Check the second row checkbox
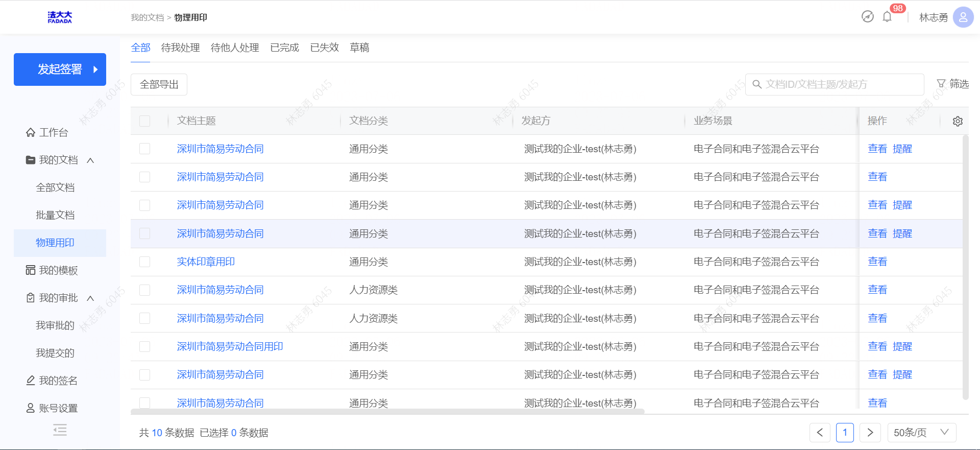Screen dimensions: 980x450 [145, 177]
